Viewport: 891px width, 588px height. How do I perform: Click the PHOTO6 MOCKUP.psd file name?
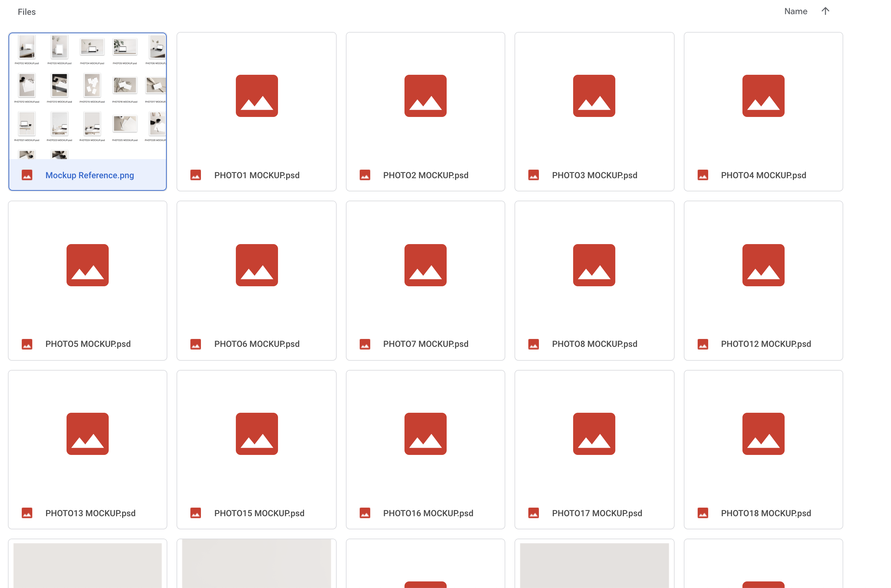pos(257,344)
